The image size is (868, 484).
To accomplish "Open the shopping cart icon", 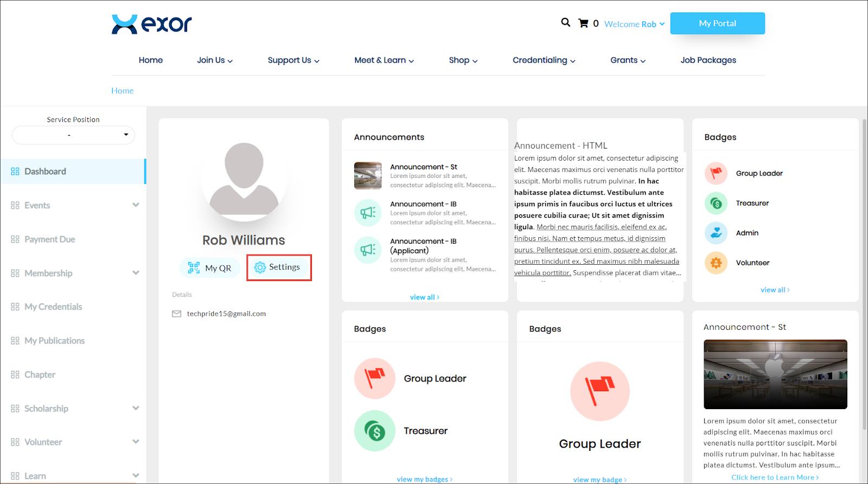I will (583, 23).
